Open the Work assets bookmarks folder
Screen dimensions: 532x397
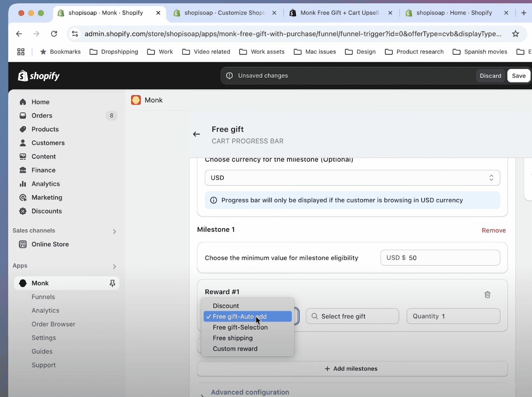click(x=262, y=52)
